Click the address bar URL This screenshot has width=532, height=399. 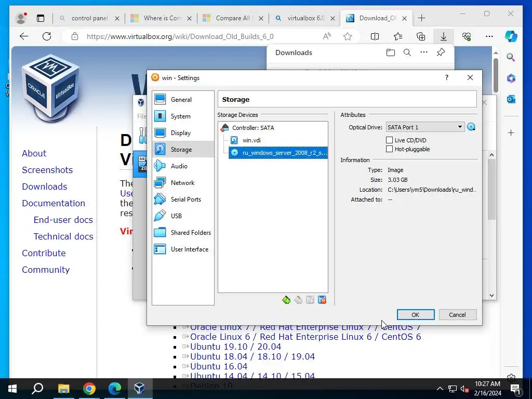click(180, 36)
